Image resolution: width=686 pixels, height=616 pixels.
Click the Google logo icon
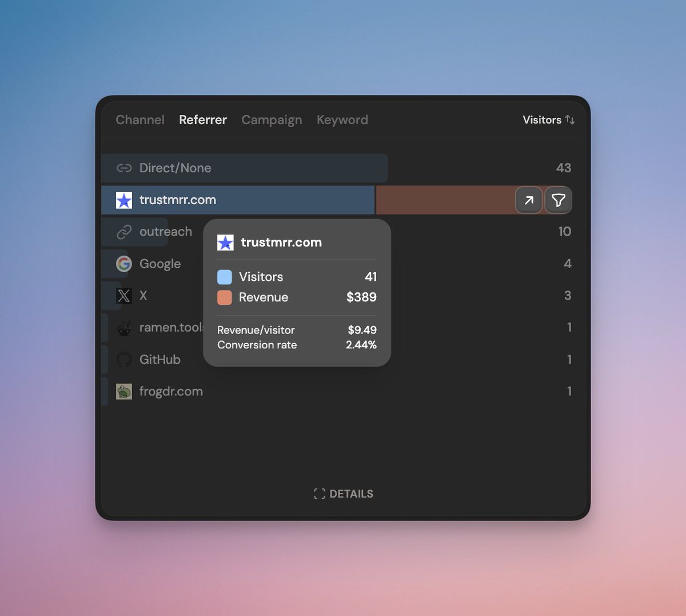(x=124, y=264)
